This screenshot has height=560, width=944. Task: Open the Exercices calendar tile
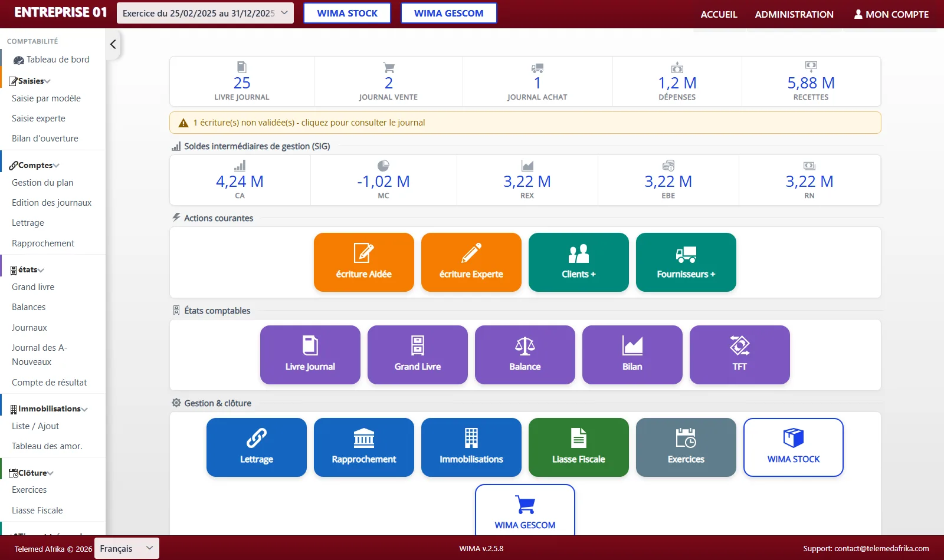(686, 447)
